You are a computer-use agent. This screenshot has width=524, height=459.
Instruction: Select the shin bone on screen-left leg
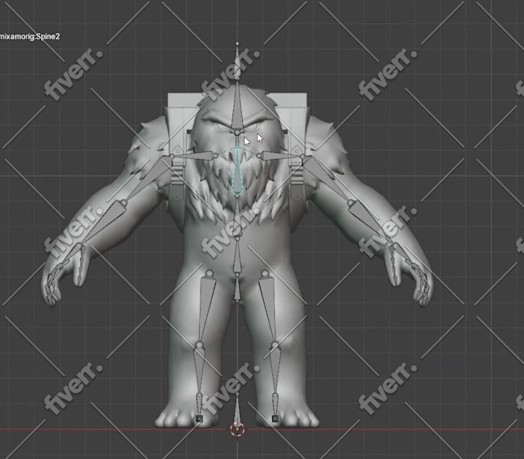(199, 369)
